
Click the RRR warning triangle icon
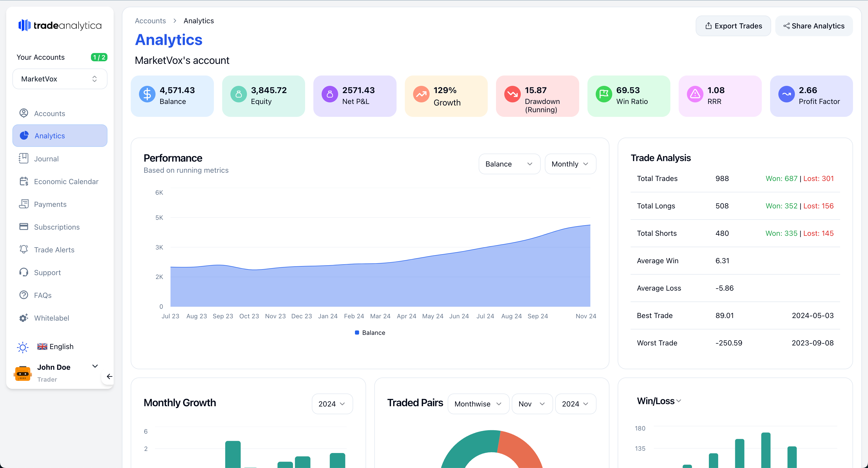[x=695, y=94]
